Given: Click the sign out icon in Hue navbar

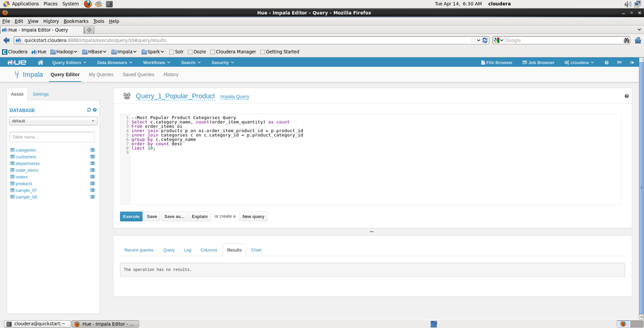Looking at the screenshot, I should tap(632, 63).
